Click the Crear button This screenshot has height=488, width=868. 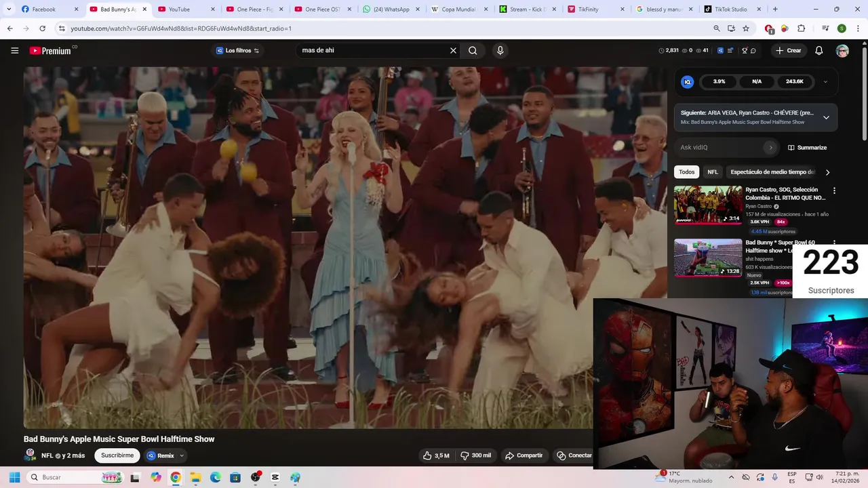[x=789, y=51]
